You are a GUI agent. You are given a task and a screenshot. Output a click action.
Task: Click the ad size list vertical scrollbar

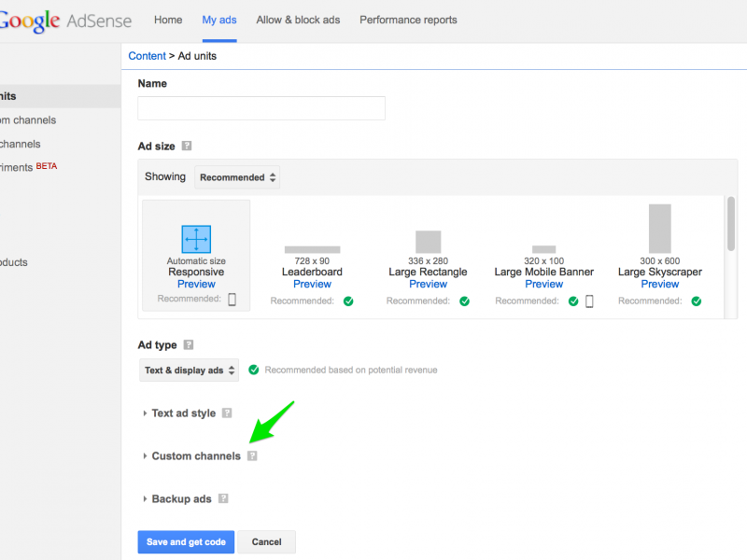[x=730, y=224]
